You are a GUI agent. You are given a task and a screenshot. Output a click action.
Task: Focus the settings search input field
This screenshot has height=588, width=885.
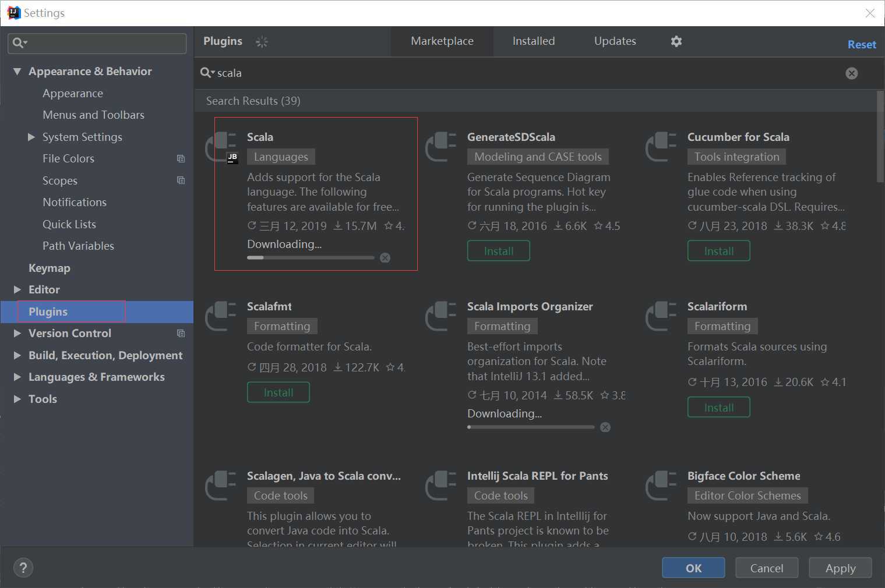97,43
